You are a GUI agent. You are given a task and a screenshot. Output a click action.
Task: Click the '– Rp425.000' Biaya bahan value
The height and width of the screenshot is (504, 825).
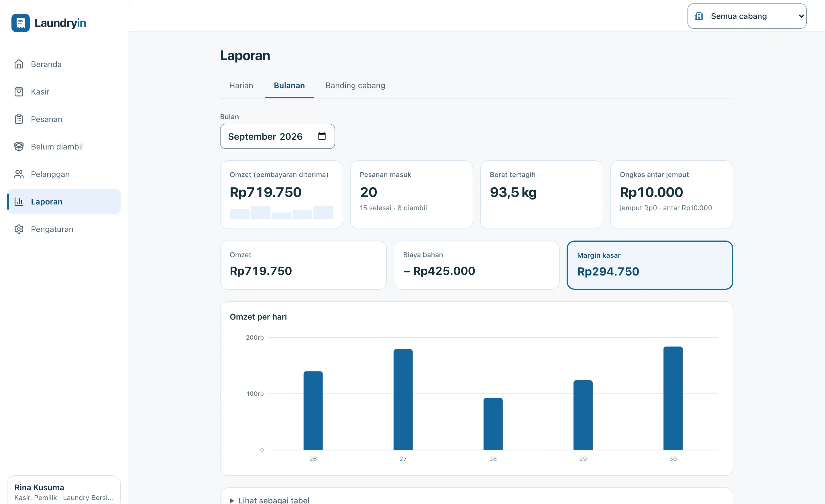coord(439,271)
